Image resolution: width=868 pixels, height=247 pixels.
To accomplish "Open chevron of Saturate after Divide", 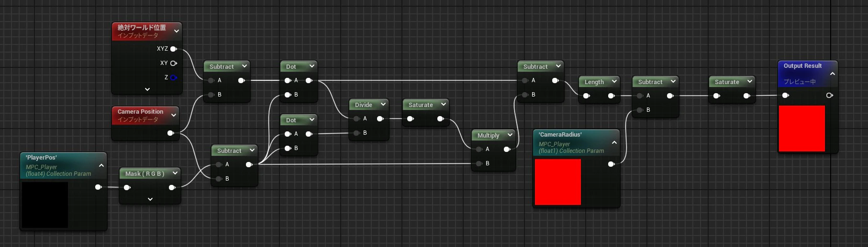I will [444, 104].
